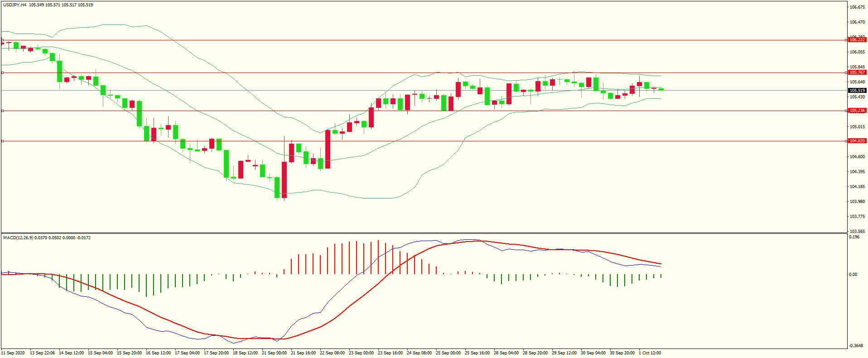Click the -0.3648 value on MACD scale
The height and width of the screenshot is (358, 868).
pyautogui.click(x=855, y=346)
